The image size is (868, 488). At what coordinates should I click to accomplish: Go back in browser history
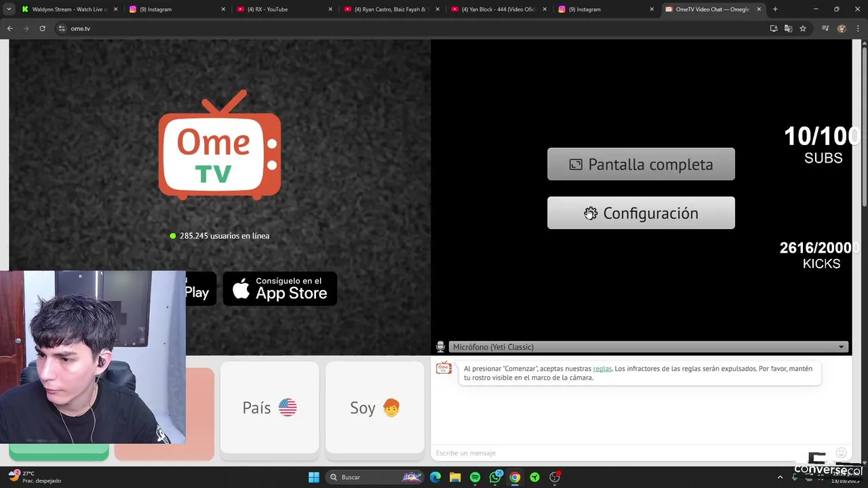pyautogui.click(x=9, y=28)
